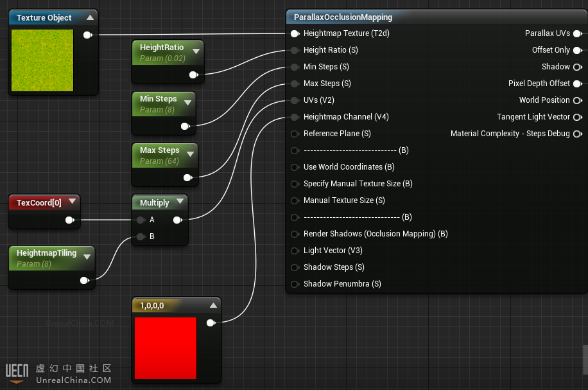588x390 pixels.
Task: Click the Multiply node's A input pin
Action: pyautogui.click(x=141, y=220)
